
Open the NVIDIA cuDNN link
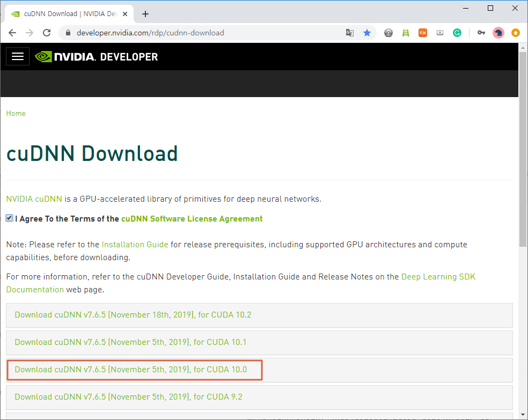tap(34, 199)
